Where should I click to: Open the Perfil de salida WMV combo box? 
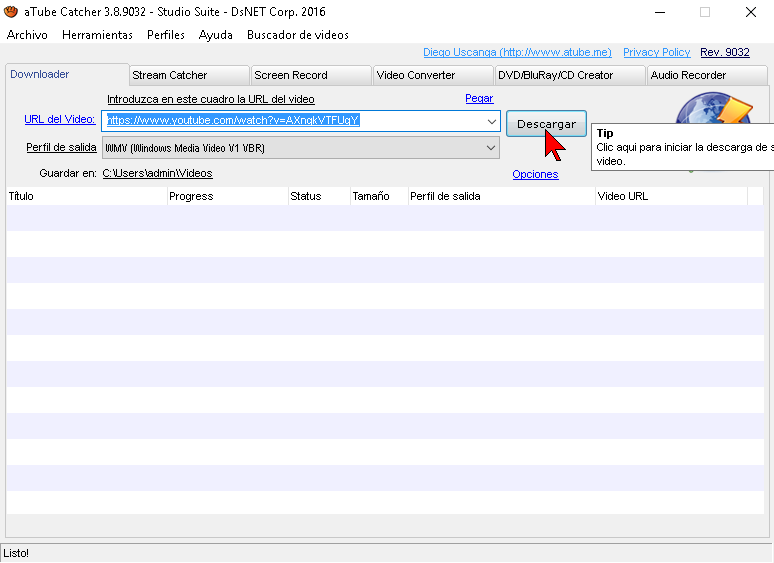(x=301, y=148)
